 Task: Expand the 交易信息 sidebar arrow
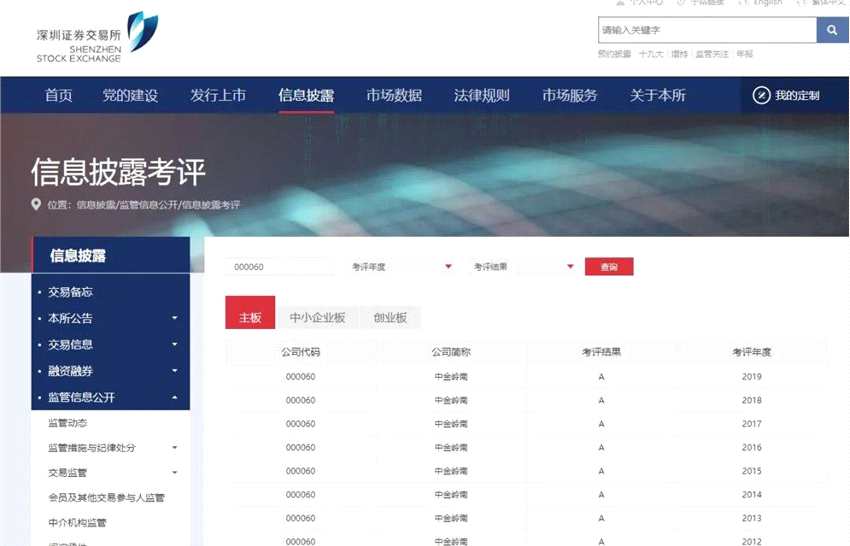coord(175,344)
